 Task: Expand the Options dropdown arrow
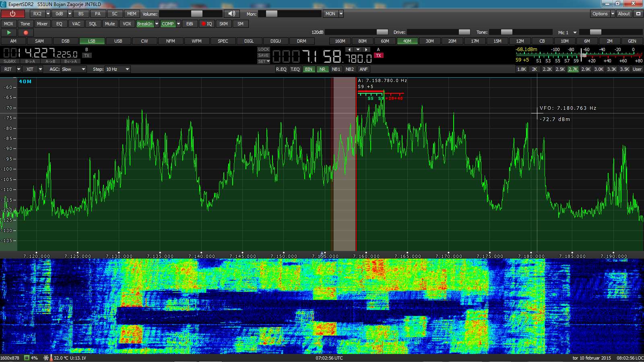click(613, 14)
